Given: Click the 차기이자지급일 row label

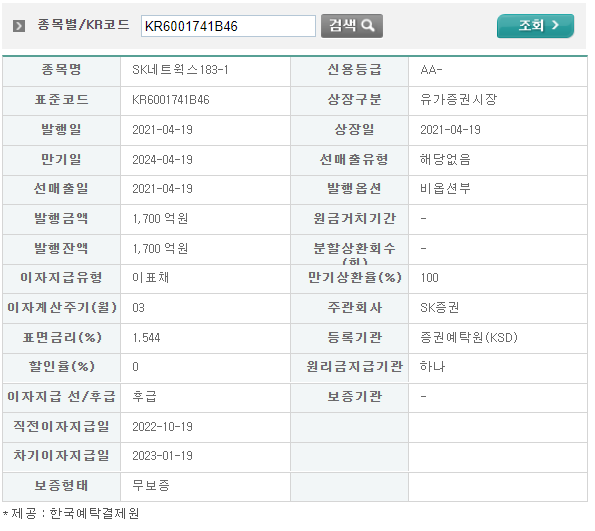Looking at the screenshot, I should [61, 455].
